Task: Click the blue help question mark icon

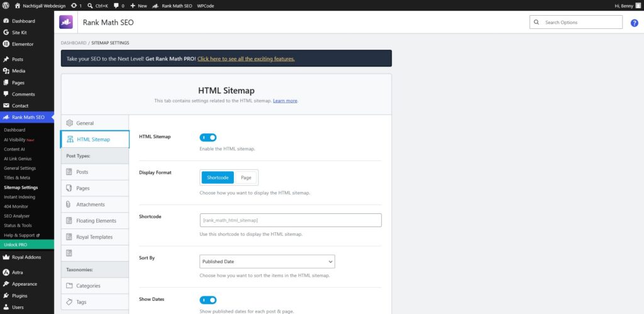Action: tap(634, 23)
